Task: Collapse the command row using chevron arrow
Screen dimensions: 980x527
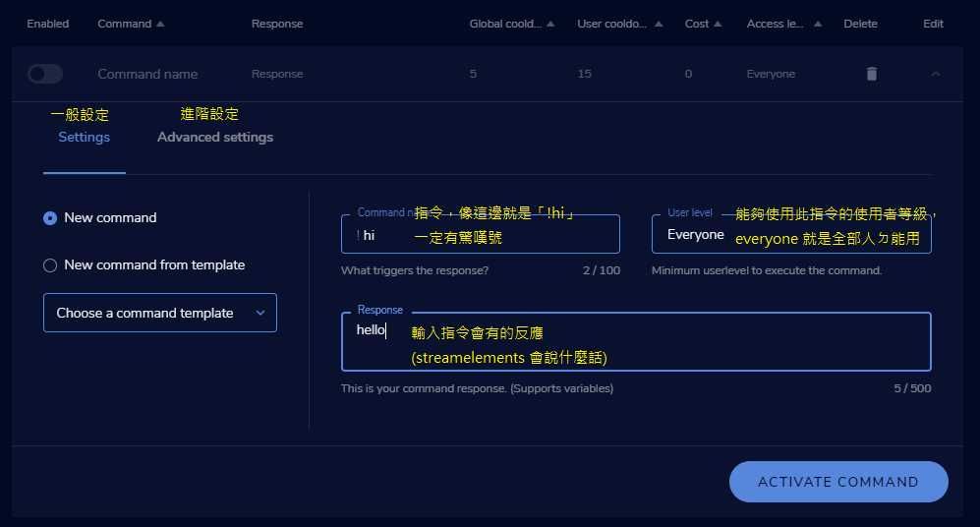Action: click(x=935, y=74)
